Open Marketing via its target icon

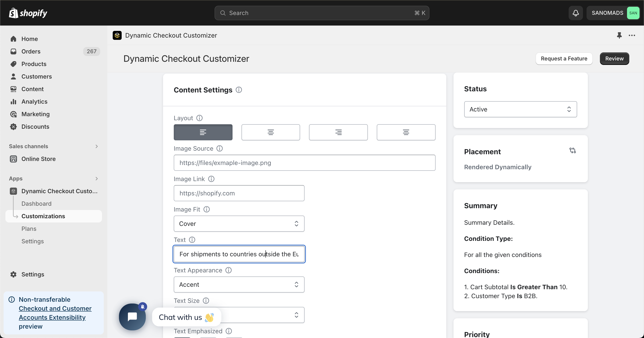point(13,114)
